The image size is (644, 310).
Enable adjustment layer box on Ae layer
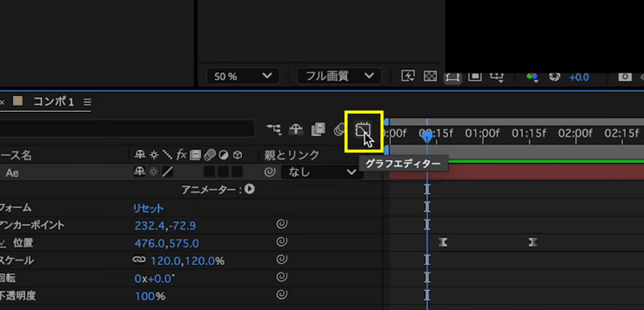(223, 172)
